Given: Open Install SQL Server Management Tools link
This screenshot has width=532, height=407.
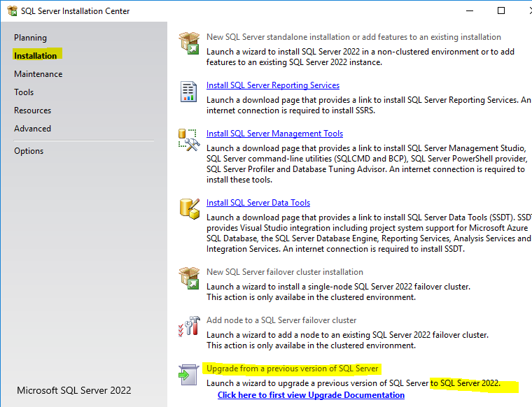Looking at the screenshot, I should tap(274, 134).
